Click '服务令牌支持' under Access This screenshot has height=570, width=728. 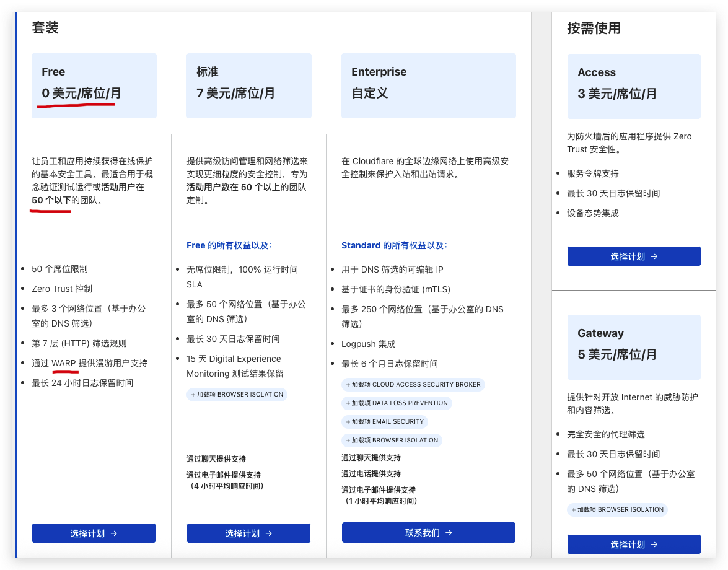pyautogui.click(x=593, y=173)
